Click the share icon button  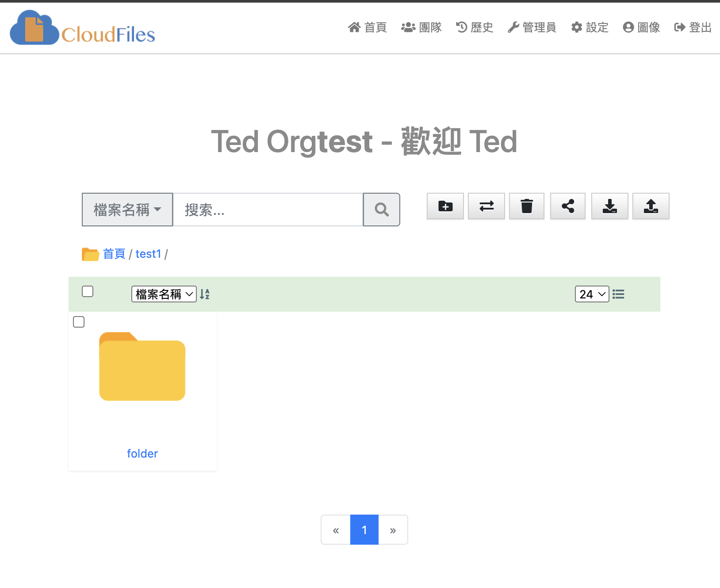click(x=568, y=206)
